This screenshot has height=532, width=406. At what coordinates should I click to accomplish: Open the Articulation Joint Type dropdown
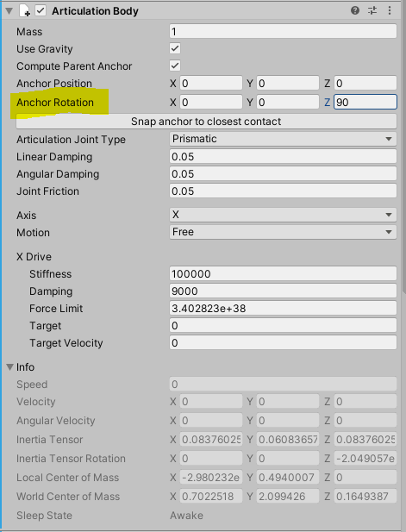point(283,139)
